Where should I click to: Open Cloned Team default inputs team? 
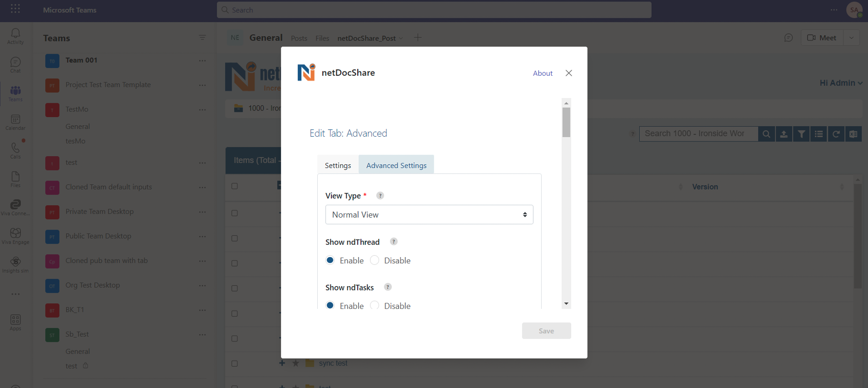click(108, 187)
